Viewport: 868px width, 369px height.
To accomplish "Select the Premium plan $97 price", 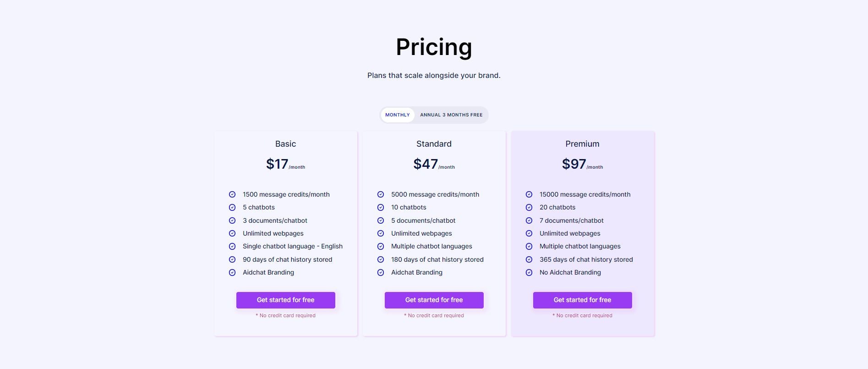I will coord(574,164).
